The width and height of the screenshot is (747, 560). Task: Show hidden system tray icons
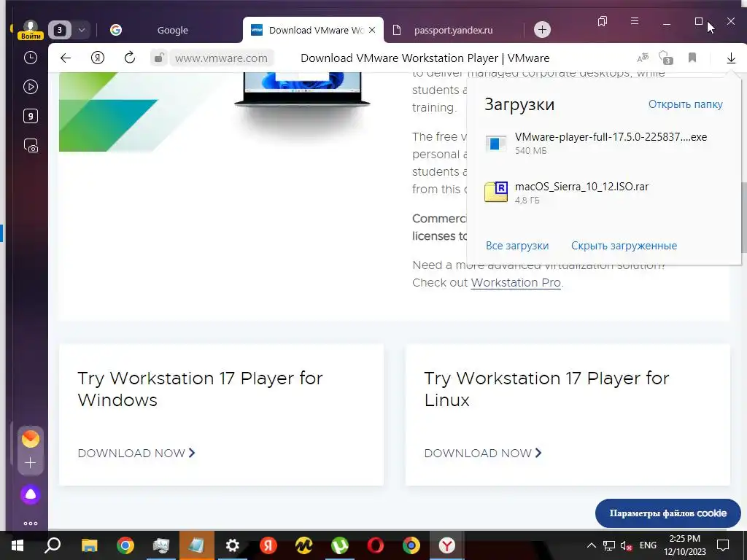591,545
